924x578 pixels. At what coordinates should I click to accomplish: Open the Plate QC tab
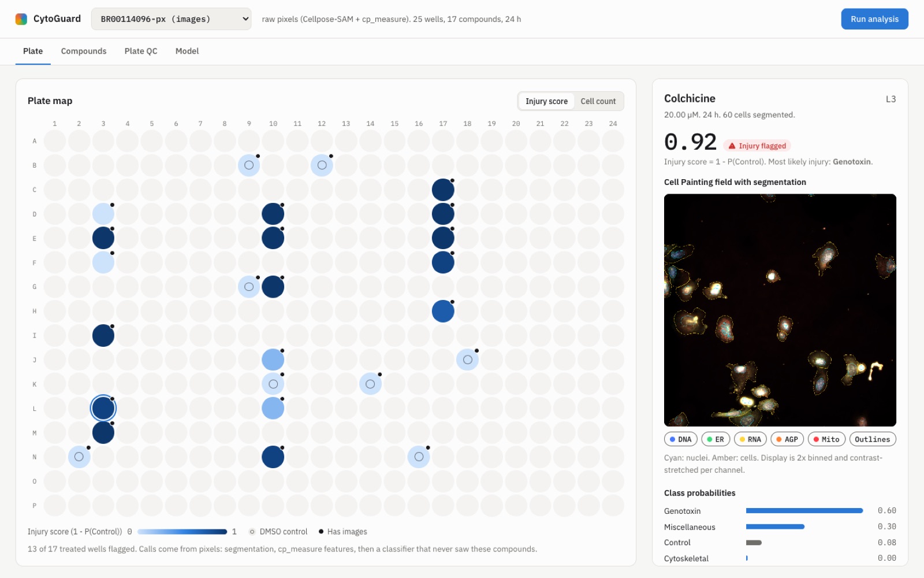point(141,51)
